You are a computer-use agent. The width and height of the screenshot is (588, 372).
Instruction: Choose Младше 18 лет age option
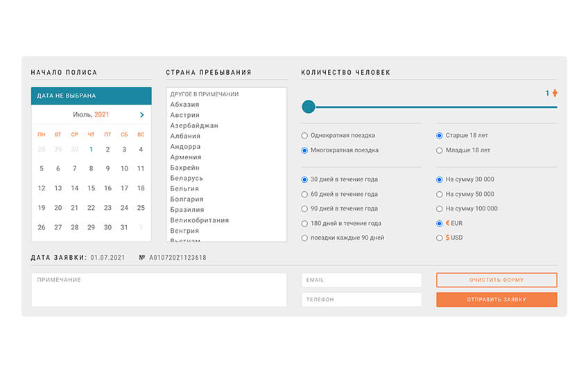[x=440, y=150]
